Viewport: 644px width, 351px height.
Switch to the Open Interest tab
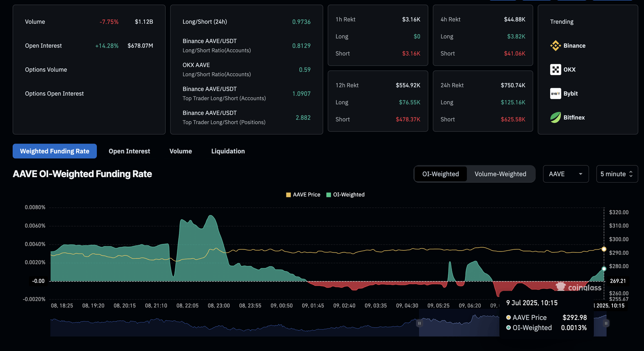(x=129, y=151)
